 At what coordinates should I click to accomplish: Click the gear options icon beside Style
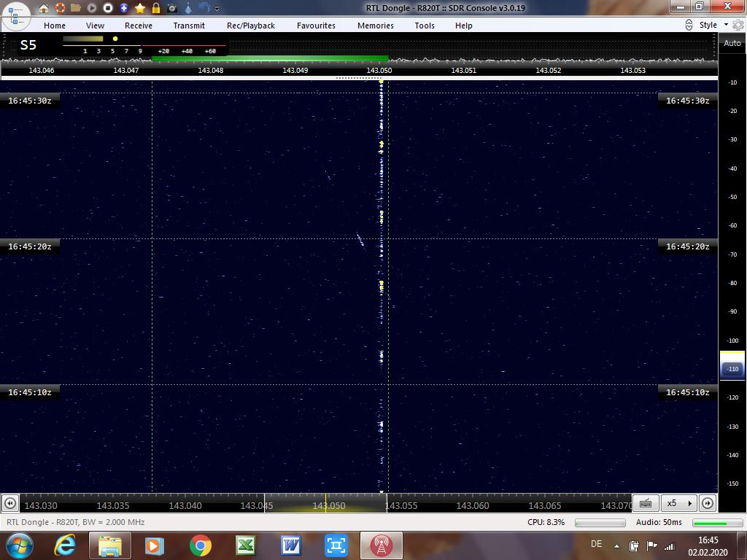pyautogui.click(x=738, y=25)
